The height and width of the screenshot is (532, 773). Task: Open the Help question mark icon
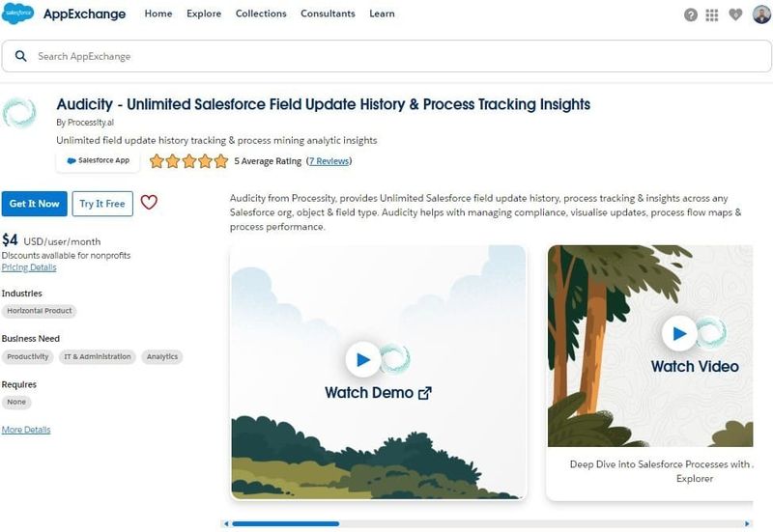point(691,15)
